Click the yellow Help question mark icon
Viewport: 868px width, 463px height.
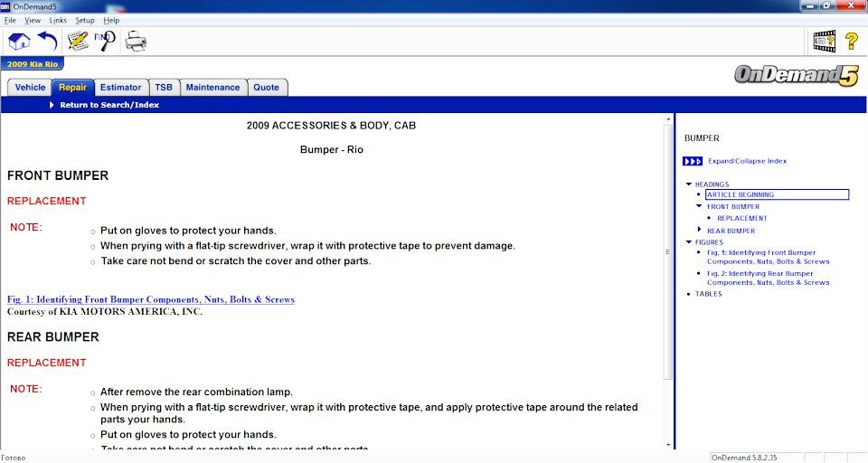852,42
